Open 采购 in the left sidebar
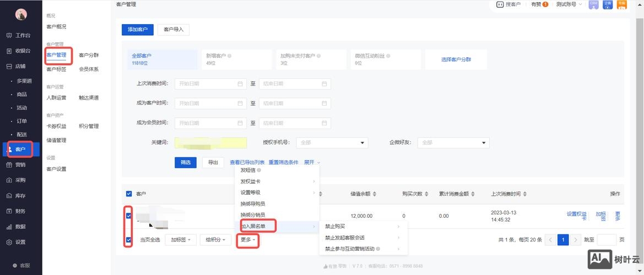This screenshot has height=275, width=644. click(17, 180)
